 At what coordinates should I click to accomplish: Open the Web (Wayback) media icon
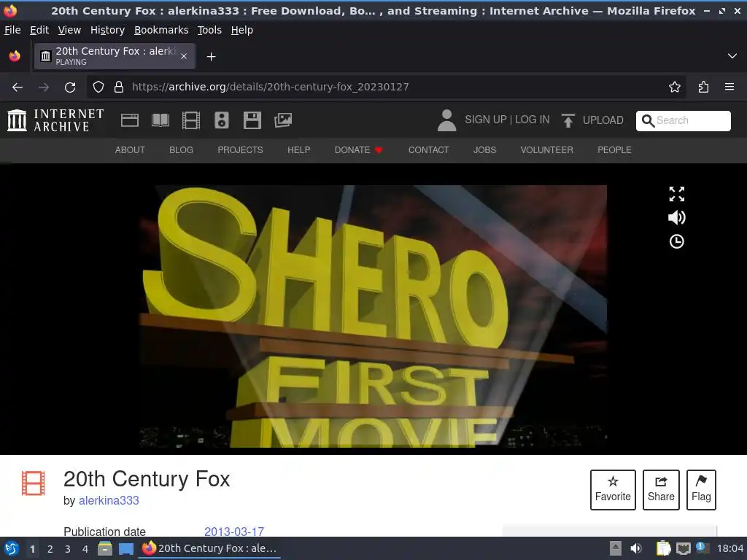pyautogui.click(x=130, y=120)
